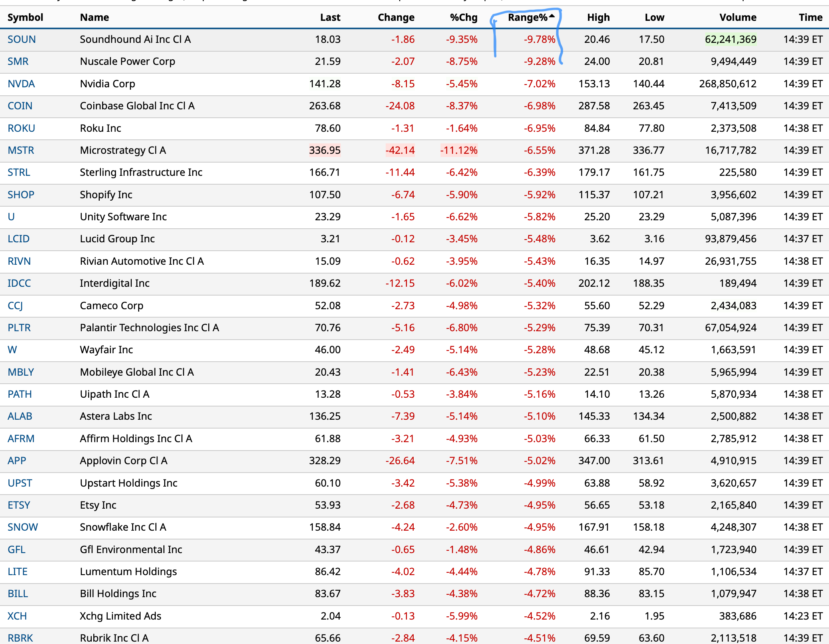Sort by the Name column header
This screenshot has width=829, height=644.
coord(95,18)
